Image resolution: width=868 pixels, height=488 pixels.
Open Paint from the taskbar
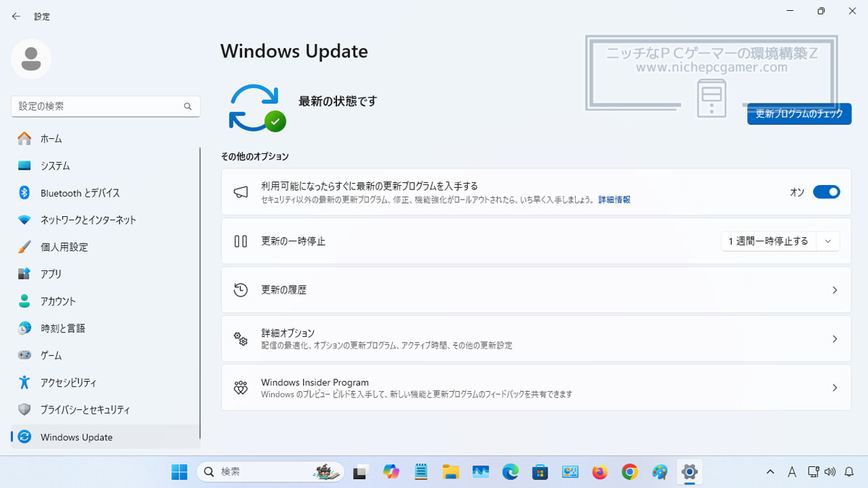click(x=660, y=472)
